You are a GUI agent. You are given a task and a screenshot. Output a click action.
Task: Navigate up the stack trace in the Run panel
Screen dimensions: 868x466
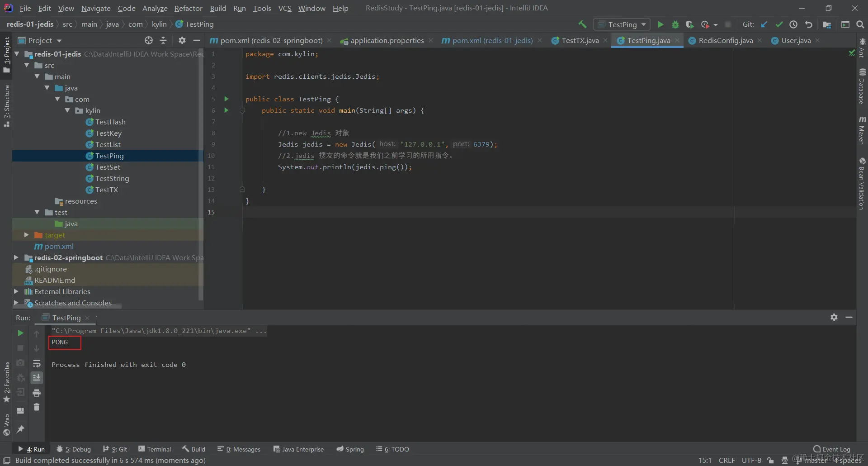37,333
